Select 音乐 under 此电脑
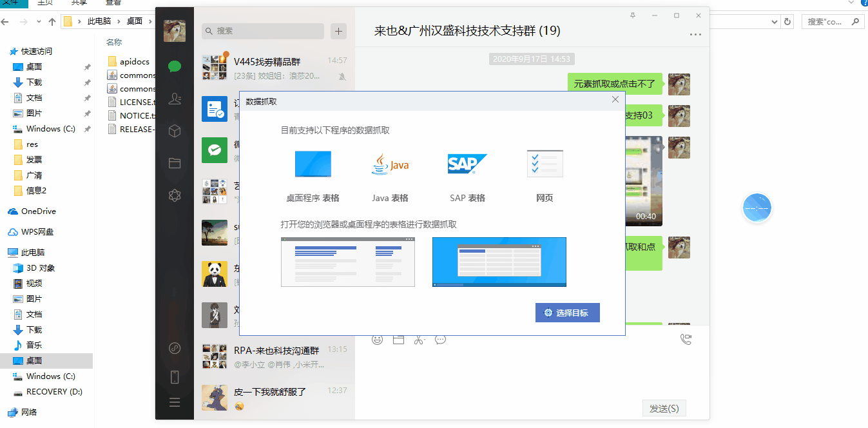Screen dimensions: 868x428 (x=34, y=345)
